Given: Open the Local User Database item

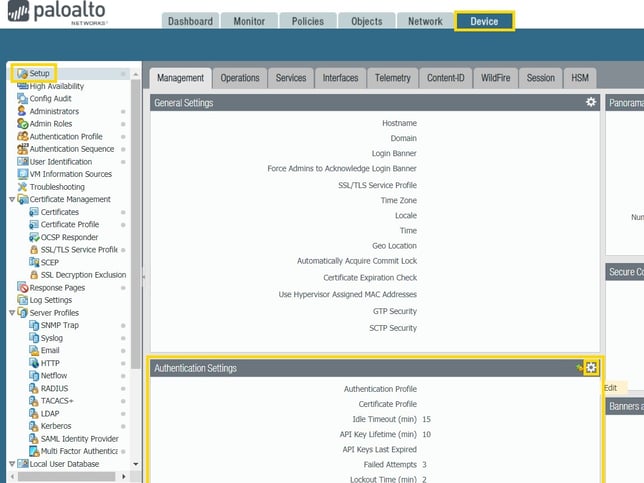Looking at the screenshot, I should (x=64, y=464).
